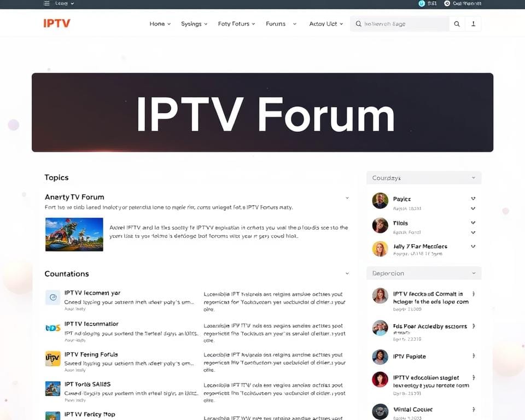Collapse the Anerty TV Forum section
525x420 pixels.
click(x=347, y=197)
